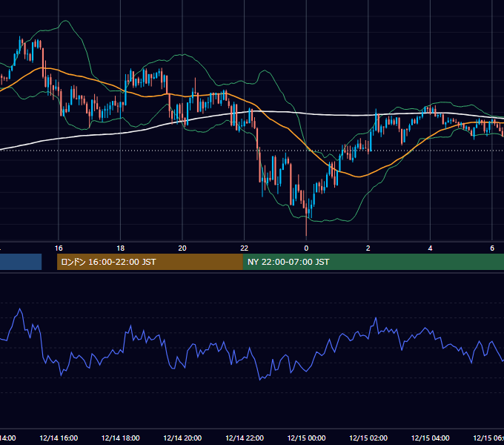Click hour label 6 on price chart axis
This screenshot has height=445, width=504.
(492, 248)
